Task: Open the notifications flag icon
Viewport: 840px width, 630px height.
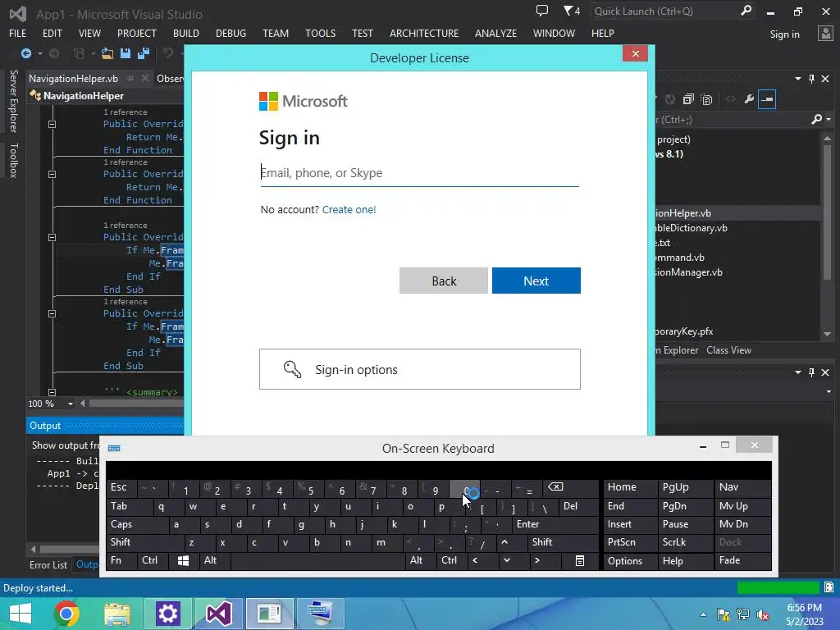Action: (568, 11)
